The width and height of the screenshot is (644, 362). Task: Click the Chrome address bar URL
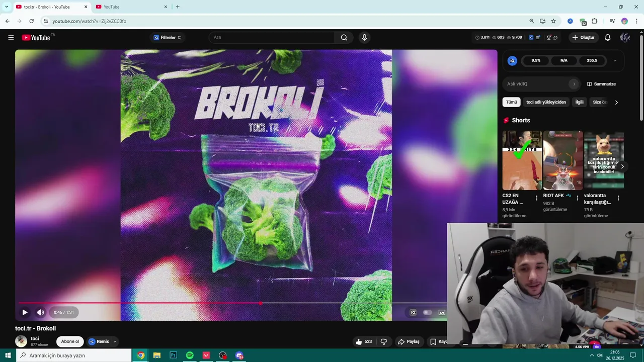click(x=90, y=21)
